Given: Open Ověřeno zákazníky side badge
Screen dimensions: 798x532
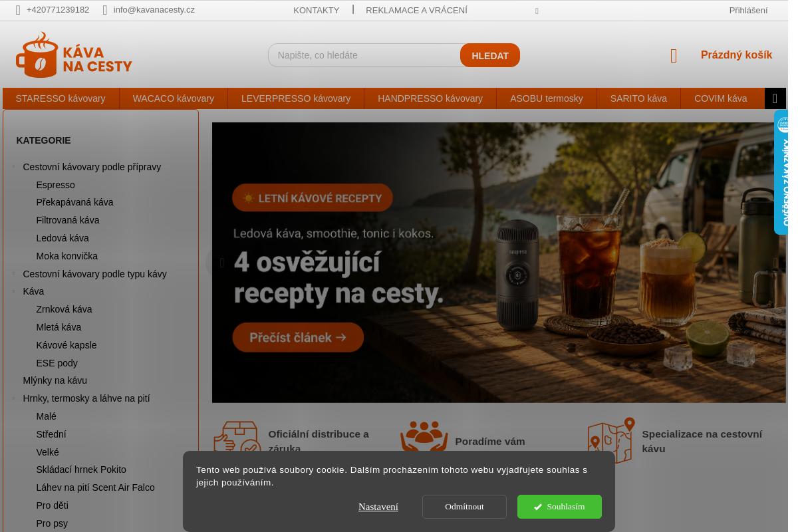Looking at the screenshot, I should pyautogui.click(x=781, y=172).
